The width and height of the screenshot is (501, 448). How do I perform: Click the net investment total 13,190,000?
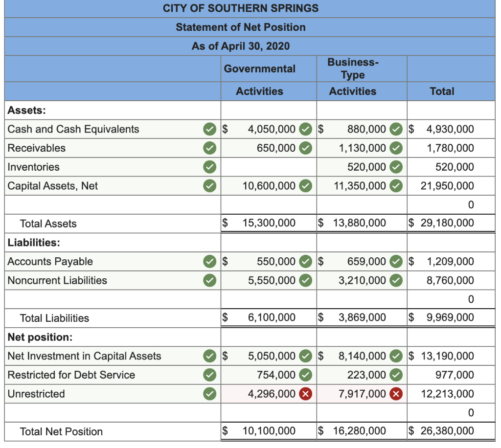[x=447, y=356]
